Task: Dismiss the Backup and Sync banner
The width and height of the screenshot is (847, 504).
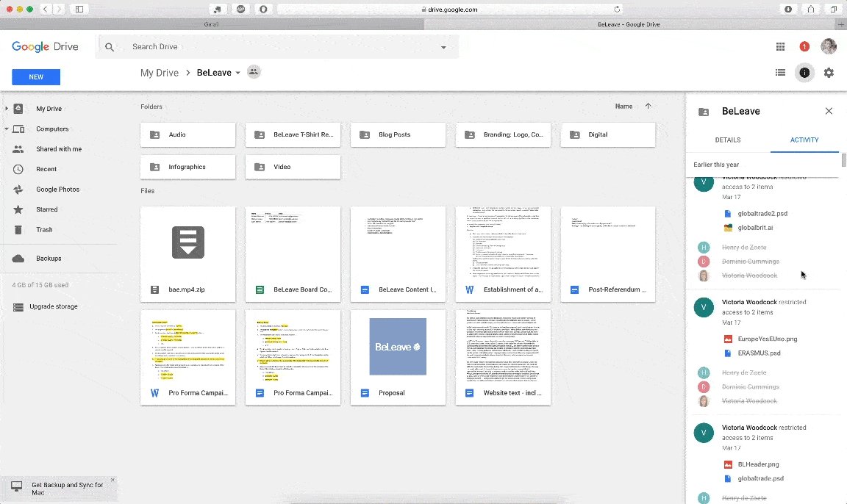Action: tap(112, 480)
